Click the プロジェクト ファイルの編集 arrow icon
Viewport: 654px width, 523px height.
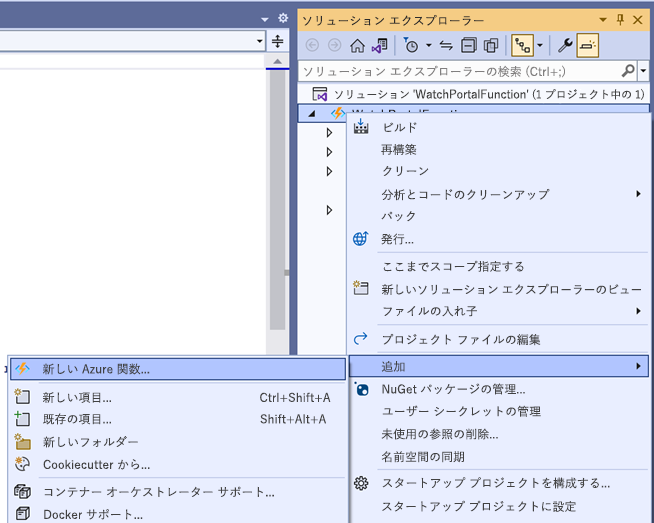pyautogui.click(x=361, y=339)
